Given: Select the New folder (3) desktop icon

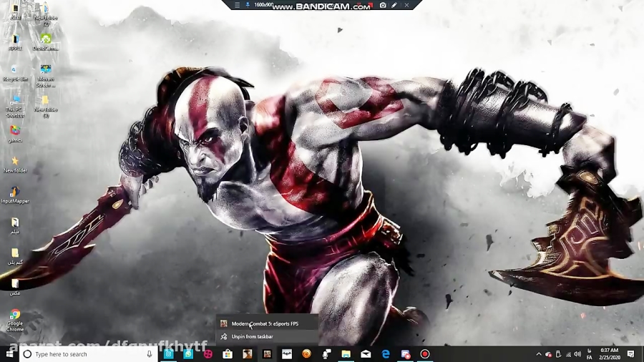Looking at the screenshot, I should tap(46, 107).
